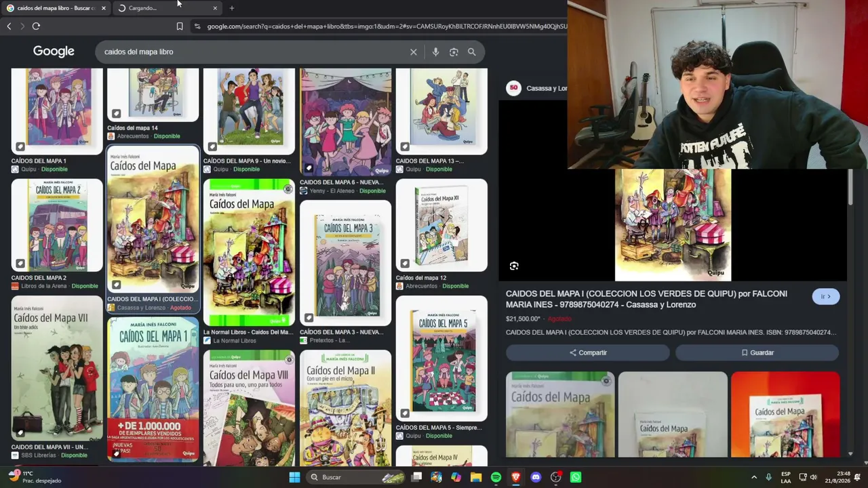Bookmark this page using the bookmark icon
The image size is (868, 488).
click(180, 26)
